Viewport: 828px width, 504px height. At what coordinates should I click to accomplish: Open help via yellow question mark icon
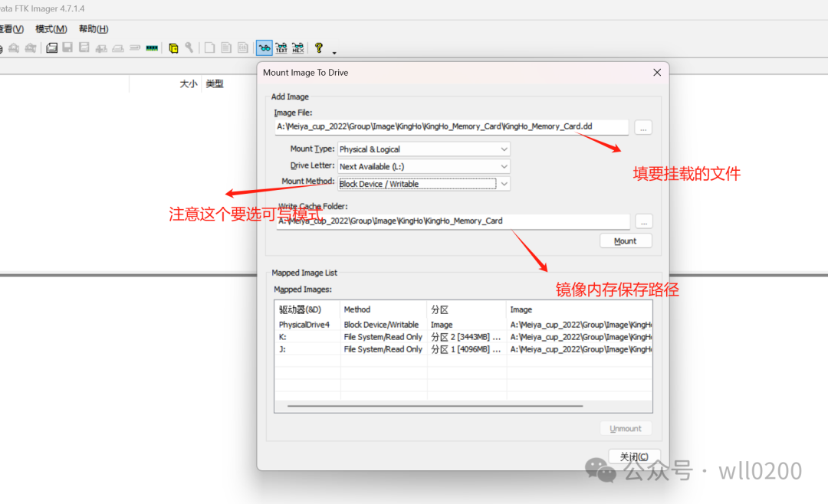[319, 47]
